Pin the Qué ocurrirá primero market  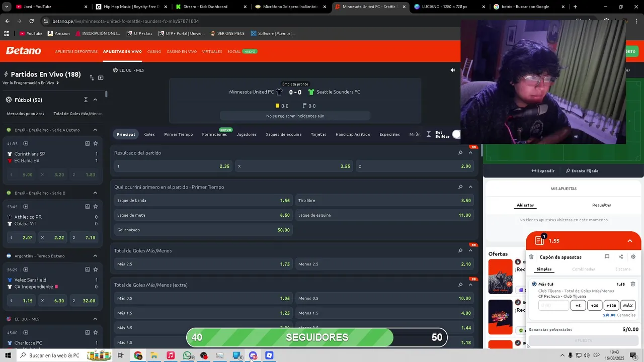pos(460,187)
